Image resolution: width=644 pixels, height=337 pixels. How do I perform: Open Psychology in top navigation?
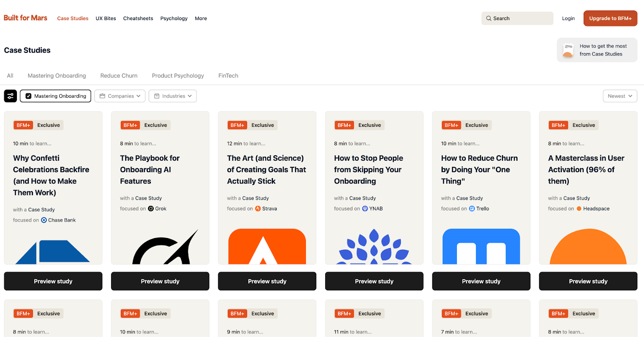coord(174,18)
